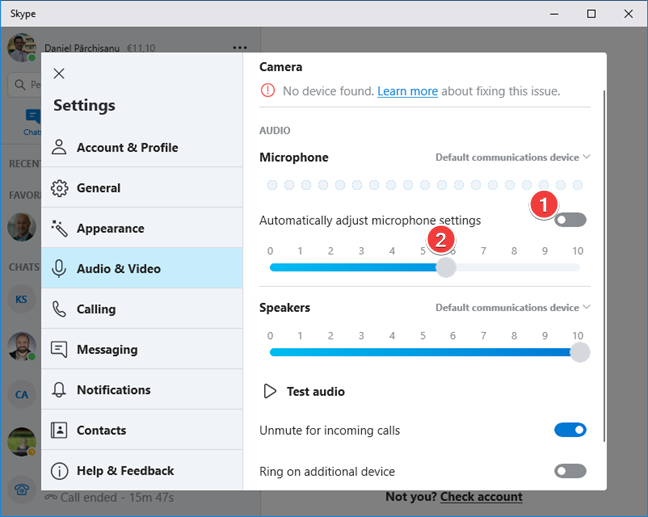Click the info icon beside Help & Feedback

pyautogui.click(x=59, y=471)
